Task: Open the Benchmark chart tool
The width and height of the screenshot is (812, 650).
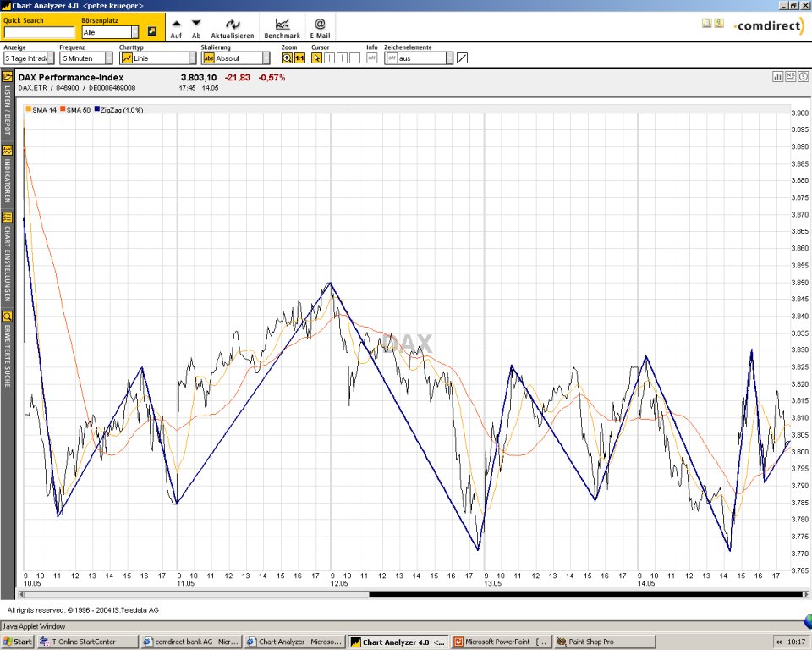Action: (282, 25)
